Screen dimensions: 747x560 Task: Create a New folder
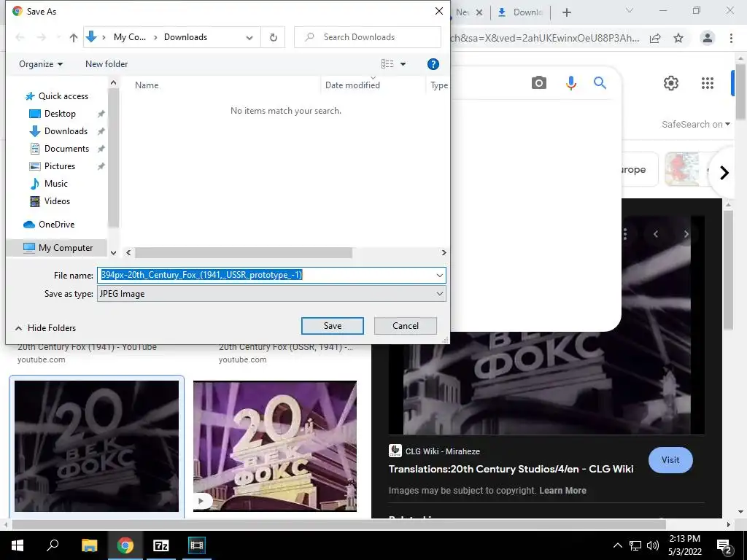(107, 64)
